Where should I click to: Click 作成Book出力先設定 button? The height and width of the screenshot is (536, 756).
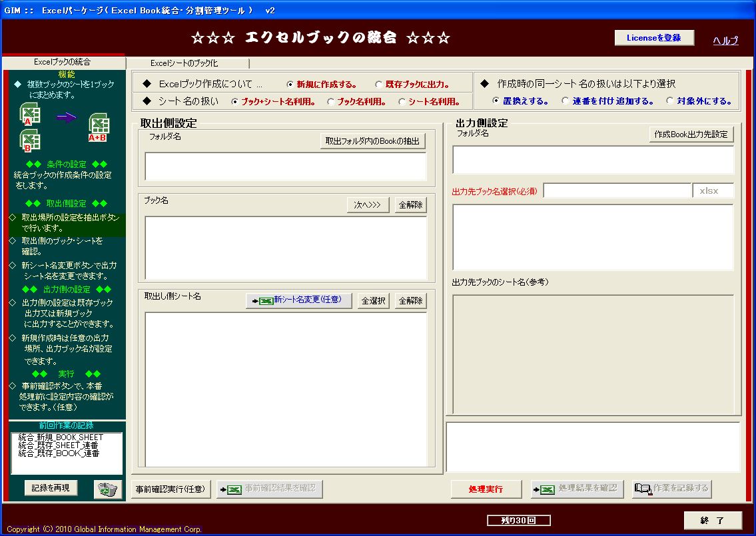click(x=691, y=134)
